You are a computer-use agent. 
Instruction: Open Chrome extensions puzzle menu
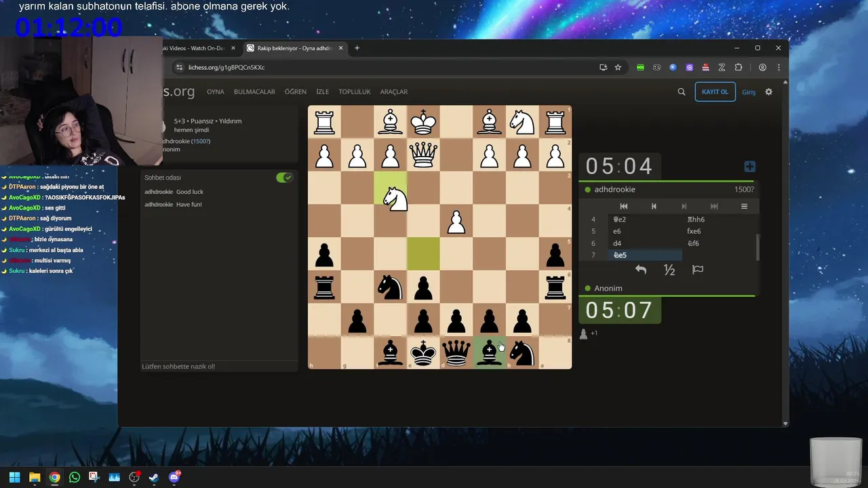738,67
